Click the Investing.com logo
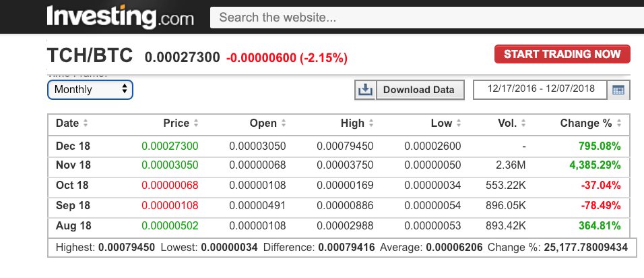 (120, 17)
